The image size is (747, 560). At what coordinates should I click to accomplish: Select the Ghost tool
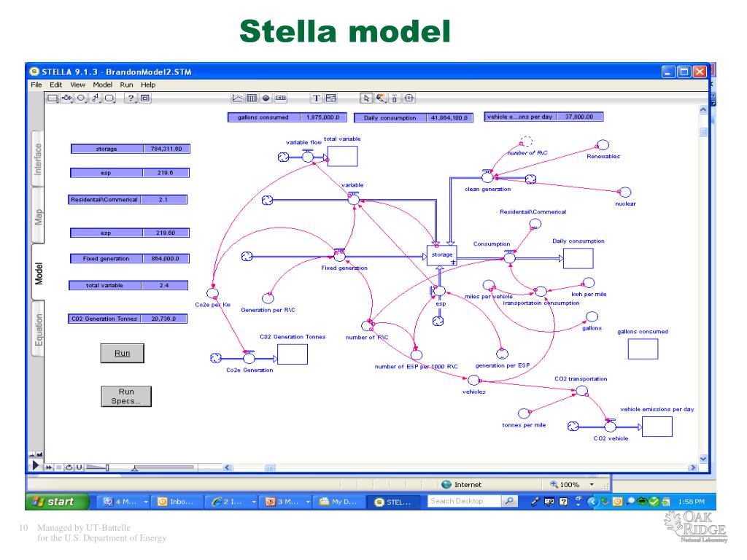(x=409, y=98)
